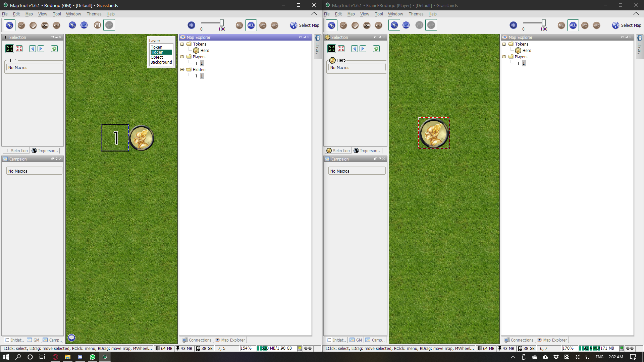Viewport: 644px width, 362px height.
Task: Mute audio via the speaker icon
Action: pyautogui.click(x=192, y=25)
